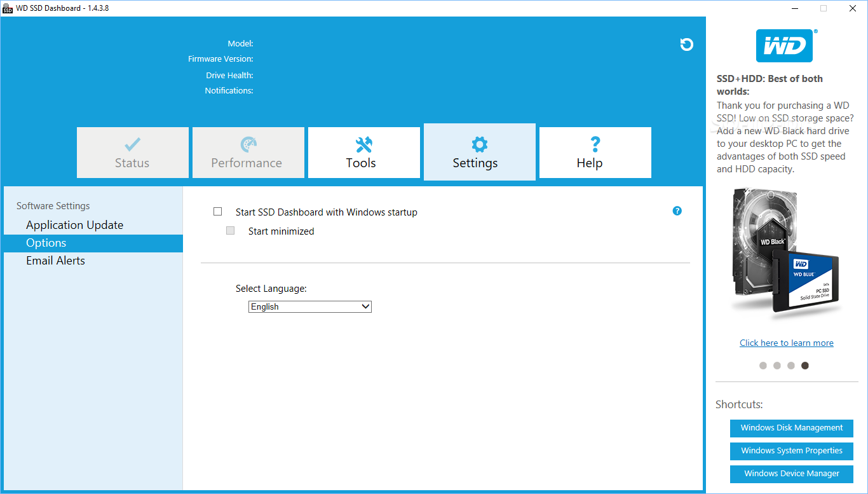This screenshot has height=494, width=868.
Task: Click the refresh icon in the header
Action: [x=686, y=45]
